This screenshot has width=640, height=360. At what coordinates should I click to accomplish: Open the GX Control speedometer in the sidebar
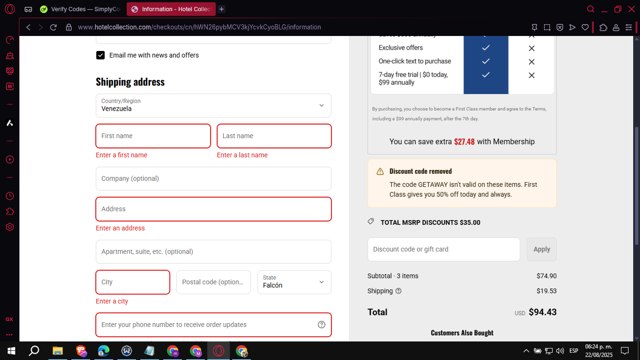pyautogui.click(x=10, y=40)
